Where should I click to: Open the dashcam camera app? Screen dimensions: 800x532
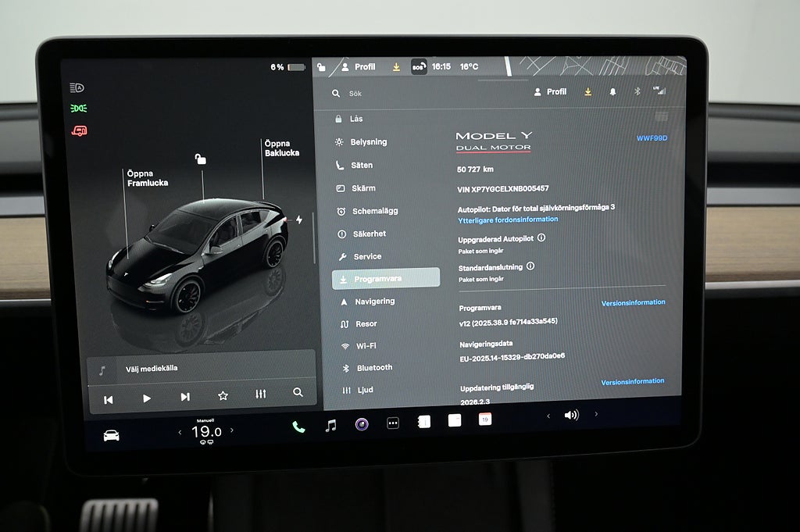pos(362,424)
